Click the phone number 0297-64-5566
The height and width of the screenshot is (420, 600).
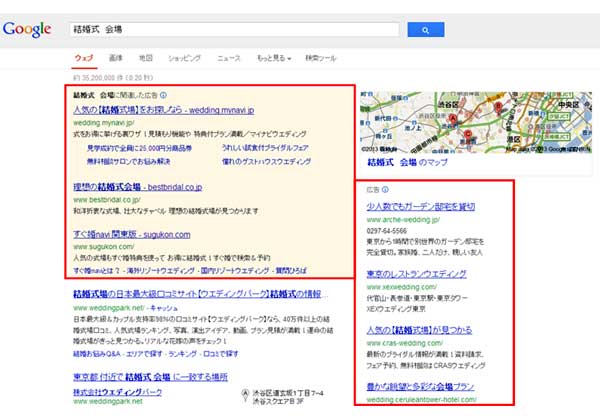point(386,231)
